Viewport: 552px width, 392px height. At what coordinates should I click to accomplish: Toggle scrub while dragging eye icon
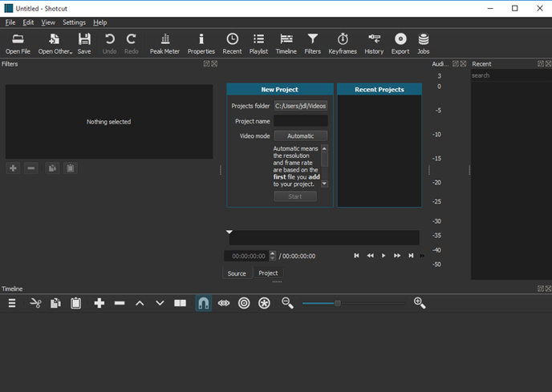(224, 303)
